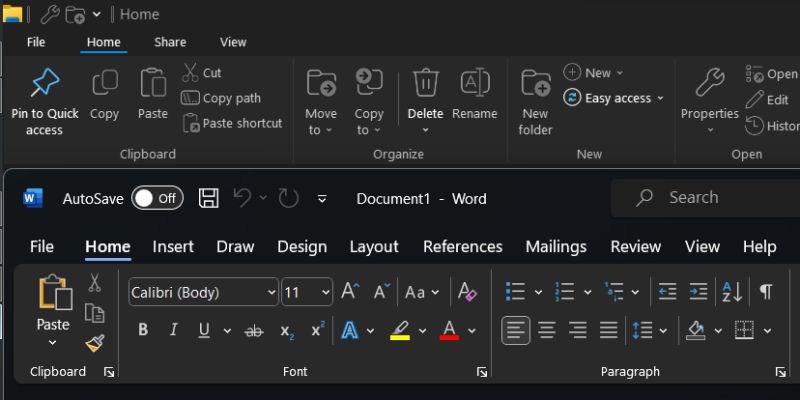Click Text Effects glowing A icon
Image resolution: width=800 pixels, height=400 pixels.
349,331
